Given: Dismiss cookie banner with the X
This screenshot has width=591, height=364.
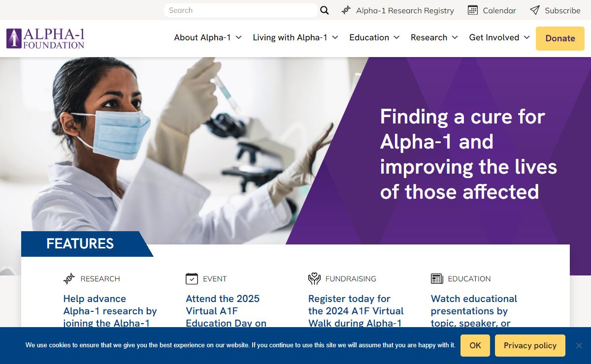Looking at the screenshot, I should click(579, 345).
